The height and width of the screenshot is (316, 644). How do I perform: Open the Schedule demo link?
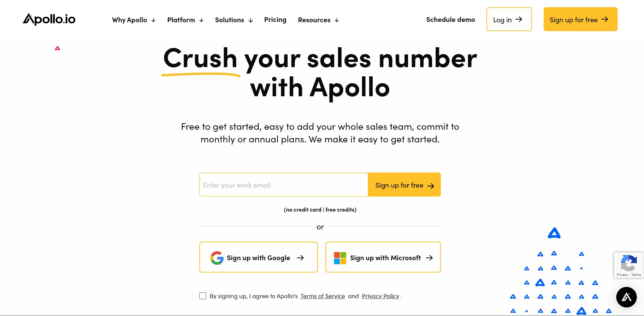450,20
